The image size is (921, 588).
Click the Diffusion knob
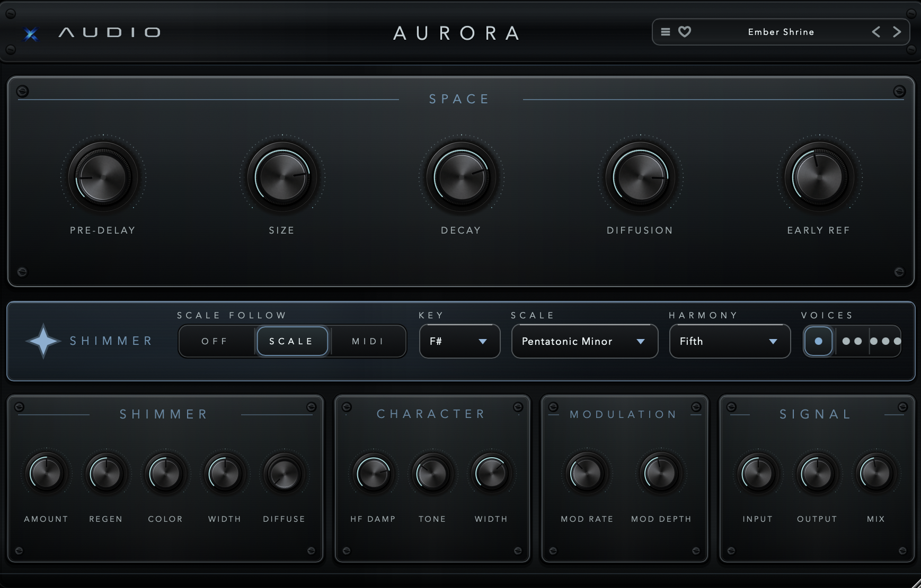[640, 177]
